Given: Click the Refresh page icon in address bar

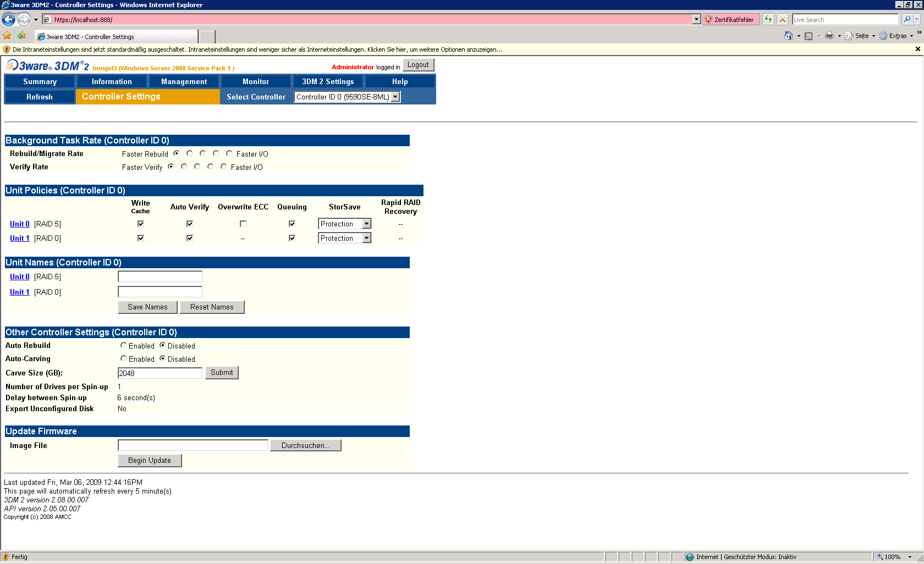Looking at the screenshot, I should tap(768, 20).
